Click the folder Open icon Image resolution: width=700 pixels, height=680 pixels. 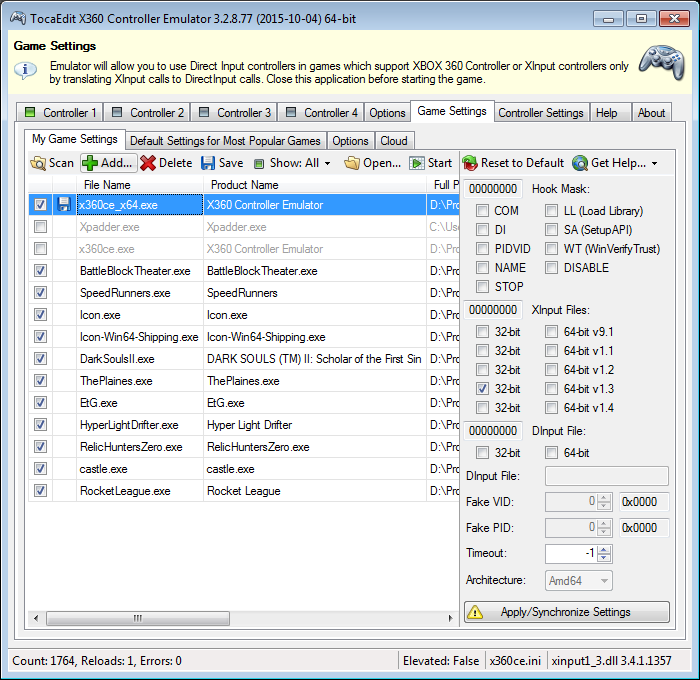[352, 163]
